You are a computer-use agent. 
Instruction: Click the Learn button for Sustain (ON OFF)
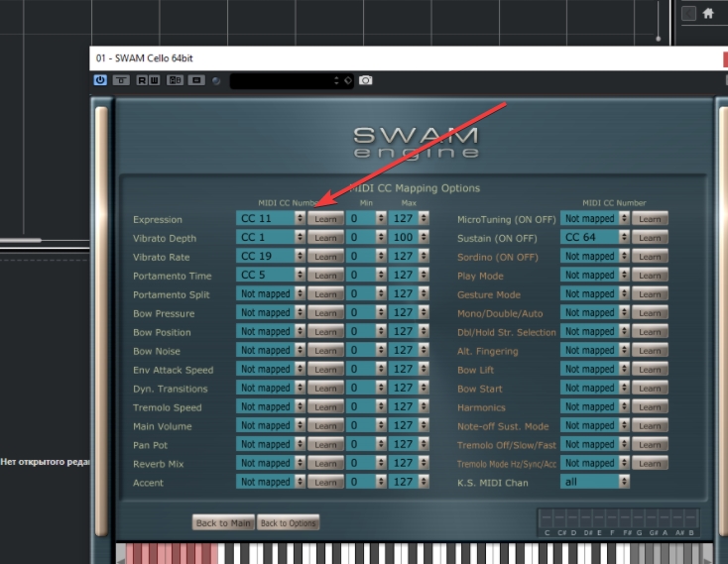point(650,238)
